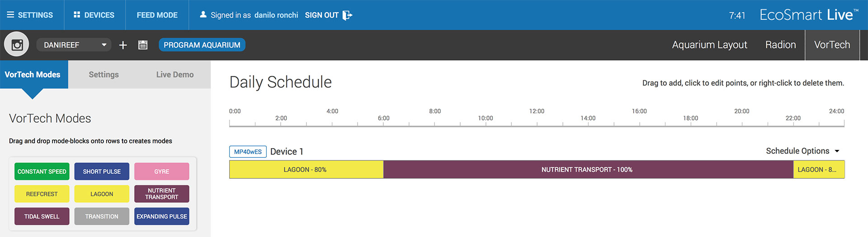Click the Sign Out exit icon
Image resolution: width=868 pixels, height=237 pixels.
click(347, 15)
